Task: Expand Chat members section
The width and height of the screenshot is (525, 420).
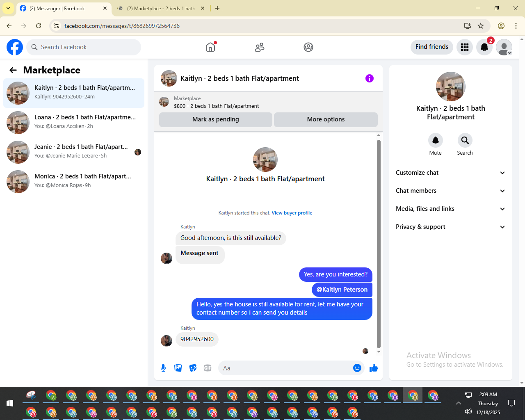Action: coord(450,191)
